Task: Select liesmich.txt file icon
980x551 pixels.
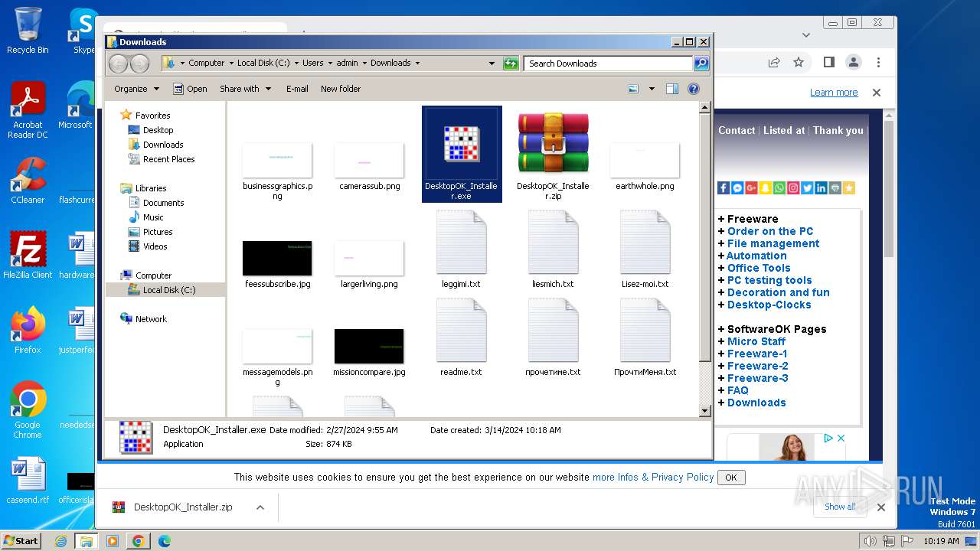Action: 554,242
